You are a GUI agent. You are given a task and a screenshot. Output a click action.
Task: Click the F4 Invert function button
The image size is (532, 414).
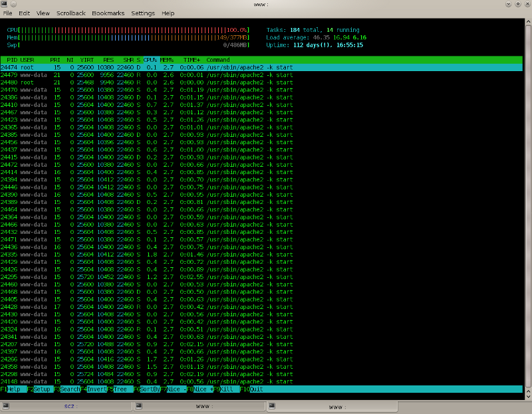click(x=94, y=389)
